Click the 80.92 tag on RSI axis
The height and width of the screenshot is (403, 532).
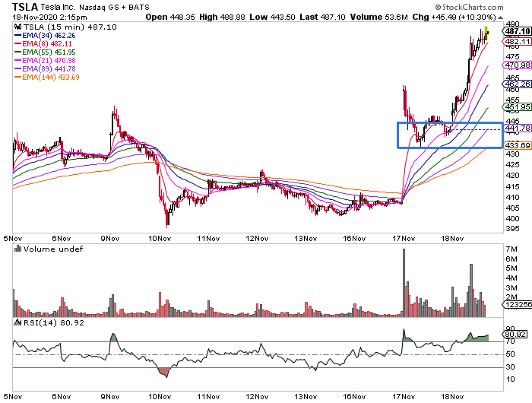point(515,335)
